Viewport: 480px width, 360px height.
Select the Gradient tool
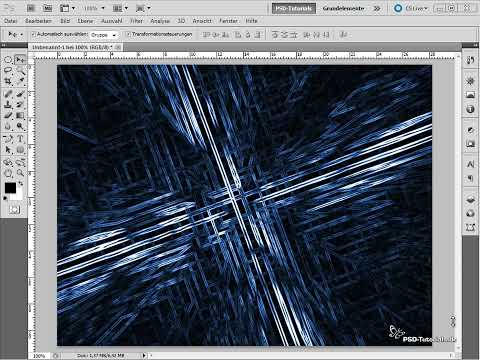pyautogui.click(x=20, y=116)
